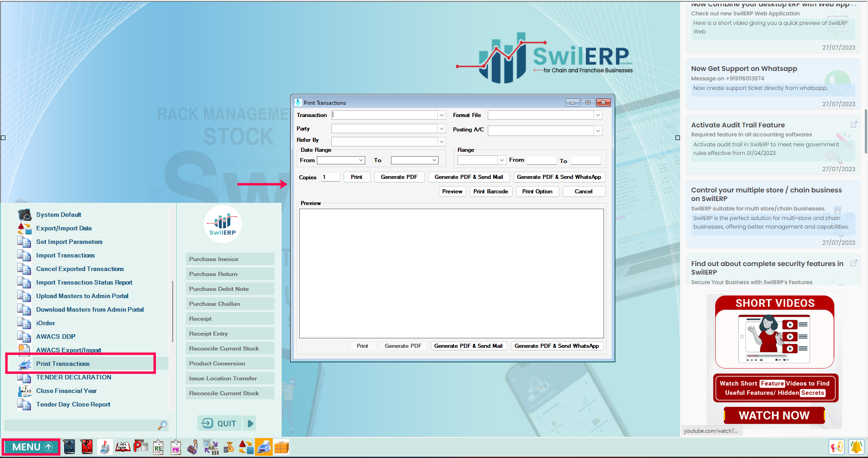Viewport: 868px width, 458px height.
Task: Click lower Generate PDF & Send Mail button
Action: click(x=468, y=346)
